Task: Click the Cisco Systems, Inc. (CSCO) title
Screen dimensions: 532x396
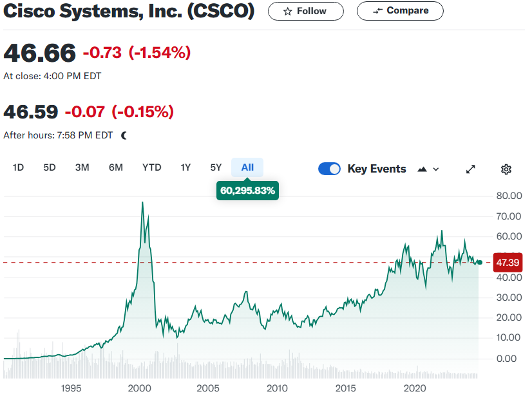Action: click(x=129, y=11)
